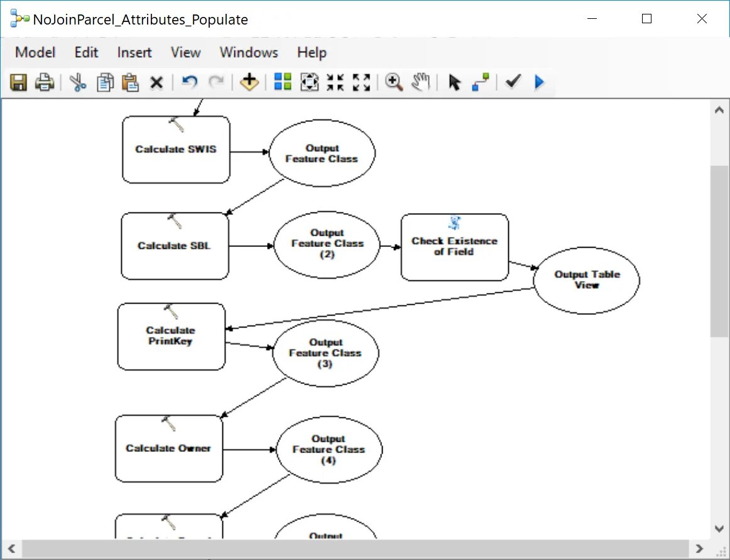730x560 pixels.
Task: Undo the last action
Action: pos(190,82)
